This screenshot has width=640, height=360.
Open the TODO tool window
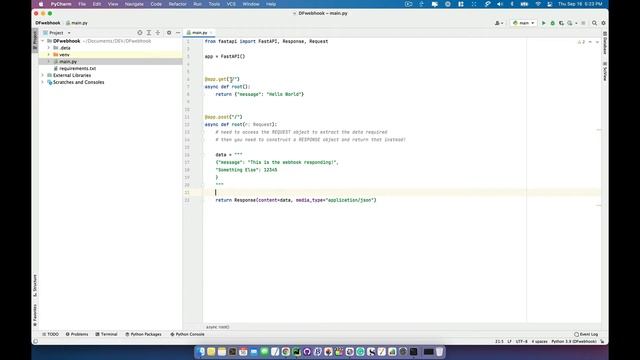pos(50,334)
